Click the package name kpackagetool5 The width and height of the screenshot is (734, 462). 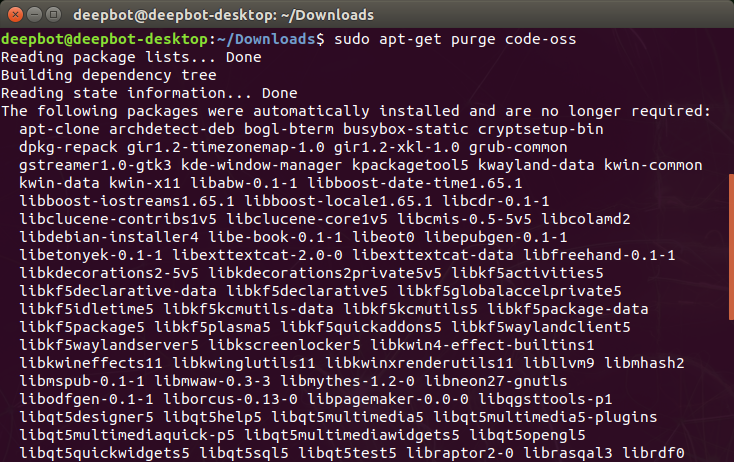(x=410, y=165)
